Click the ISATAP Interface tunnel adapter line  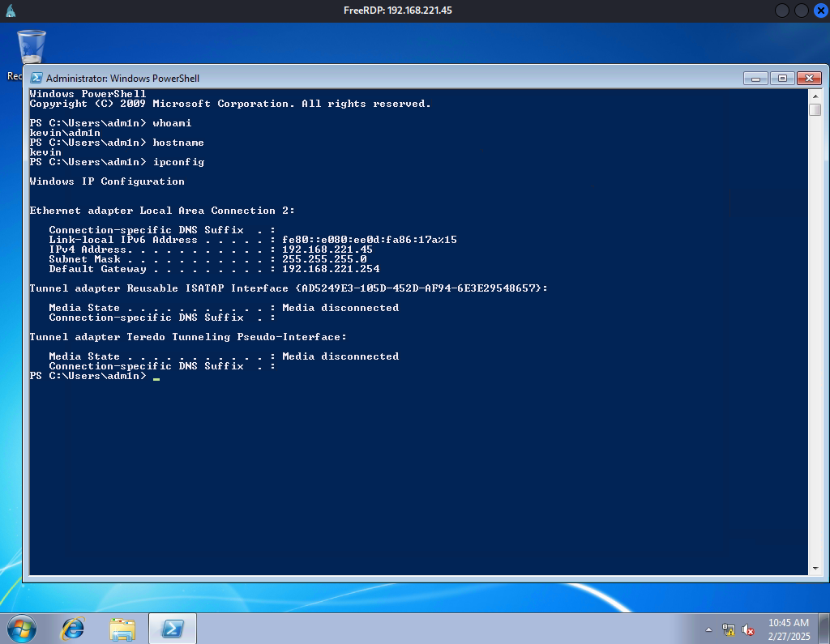289,288
